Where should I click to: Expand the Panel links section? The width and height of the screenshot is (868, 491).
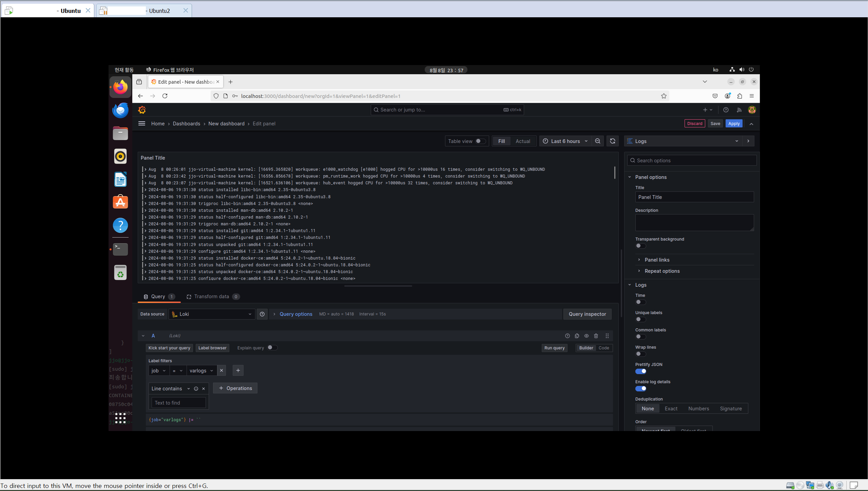[x=657, y=260]
